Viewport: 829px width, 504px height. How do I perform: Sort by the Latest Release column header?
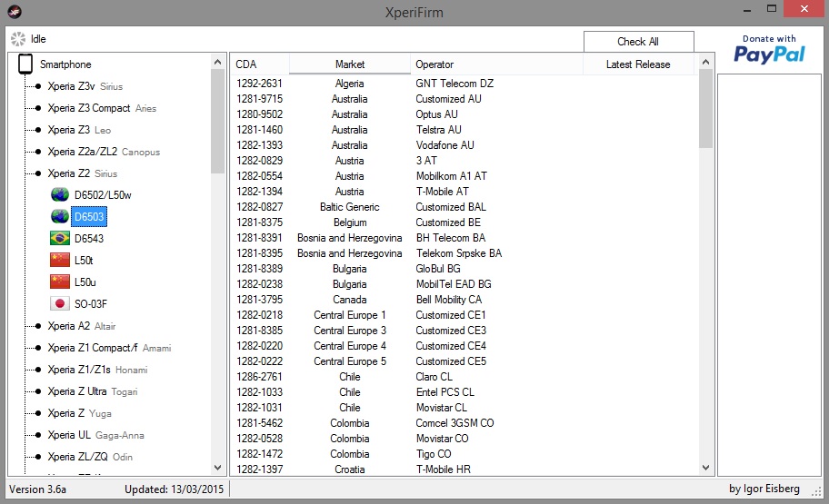(x=638, y=64)
